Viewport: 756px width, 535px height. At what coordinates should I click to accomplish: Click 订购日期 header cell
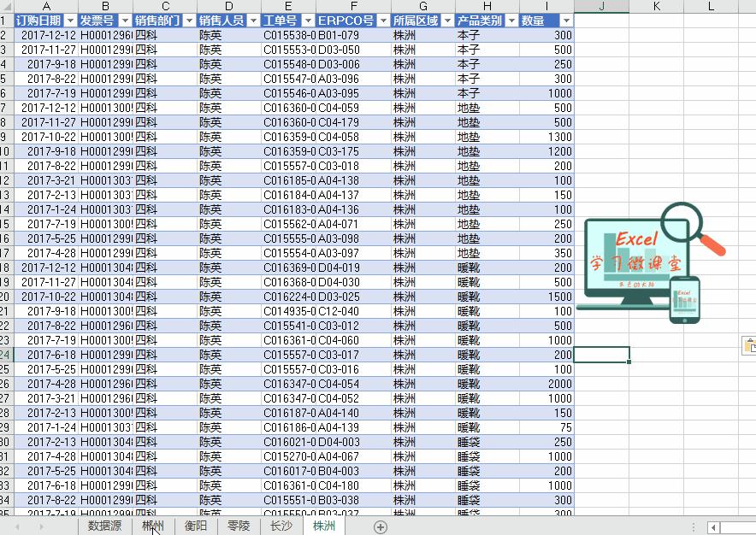tap(46, 21)
